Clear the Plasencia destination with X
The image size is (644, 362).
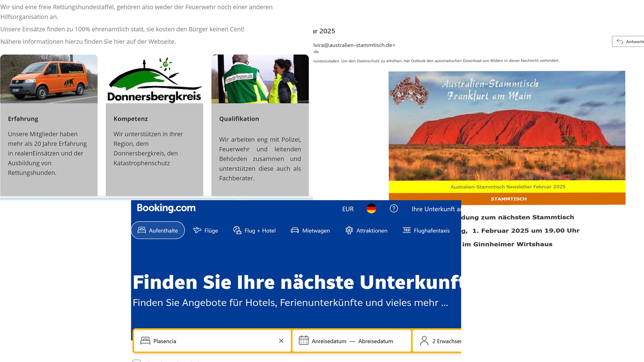click(281, 341)
